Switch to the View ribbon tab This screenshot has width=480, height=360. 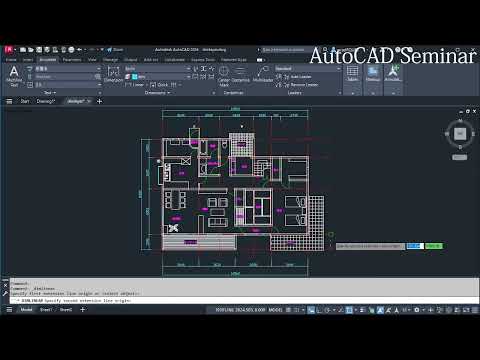point(92,60)
